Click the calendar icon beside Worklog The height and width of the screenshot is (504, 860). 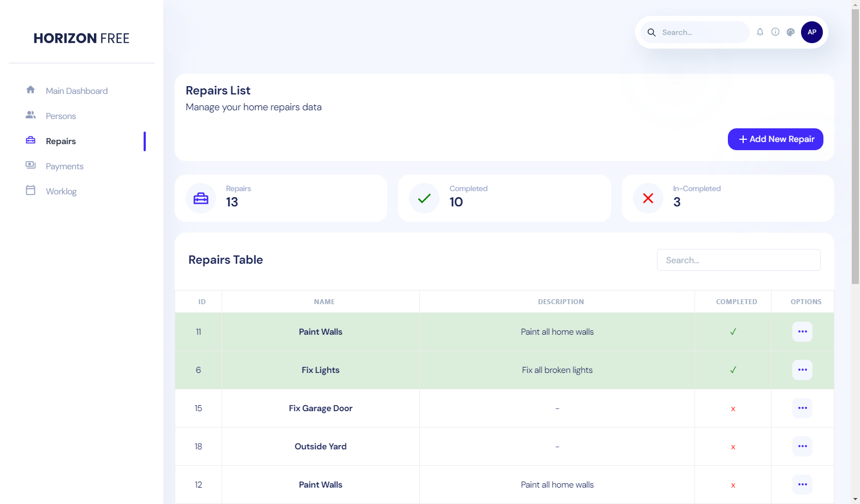pyautogui.click(x=31, y=190)
